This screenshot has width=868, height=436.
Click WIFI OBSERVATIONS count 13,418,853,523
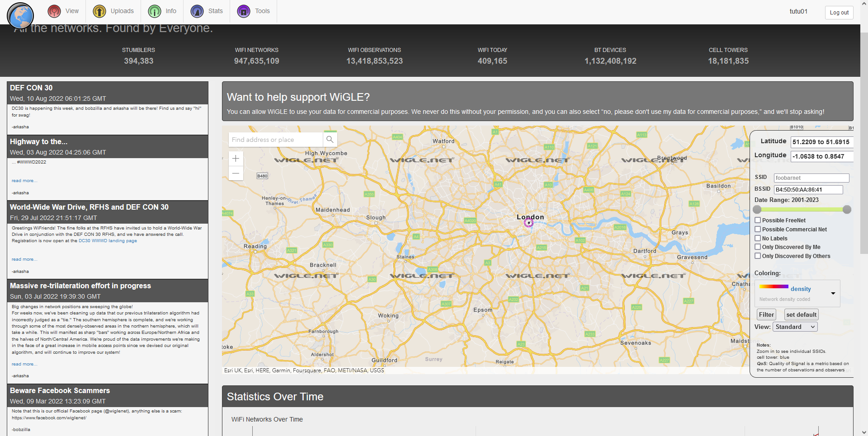(374, 61)
